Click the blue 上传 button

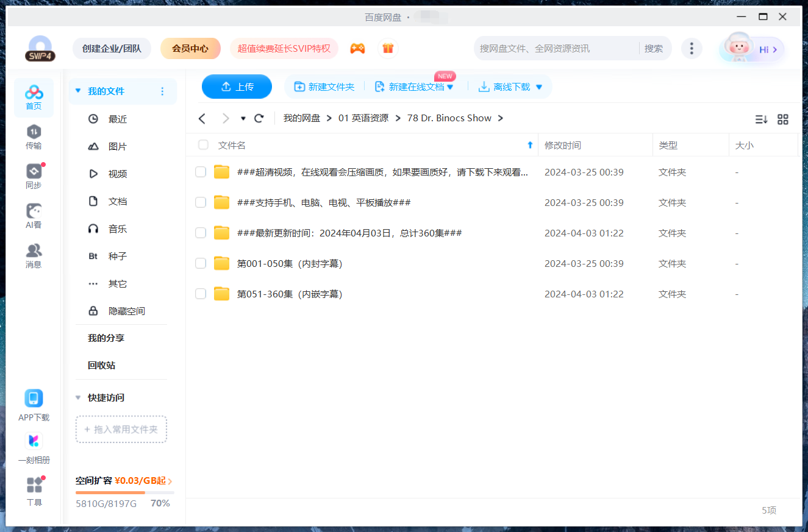[237, 87]
